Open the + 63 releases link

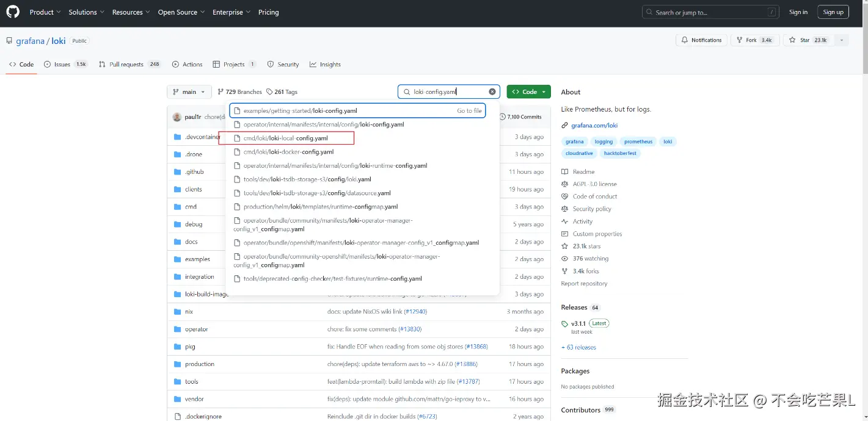578,347
